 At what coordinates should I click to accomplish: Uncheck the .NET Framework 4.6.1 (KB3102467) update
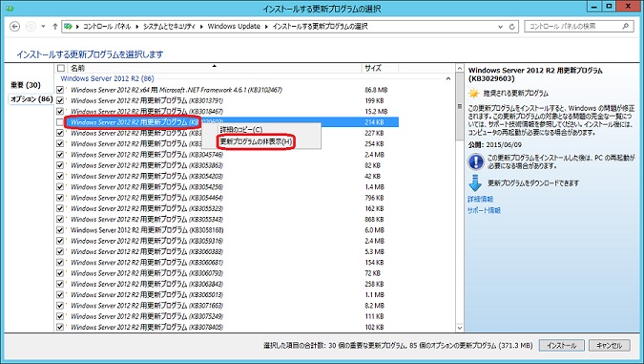coord(60,90)
